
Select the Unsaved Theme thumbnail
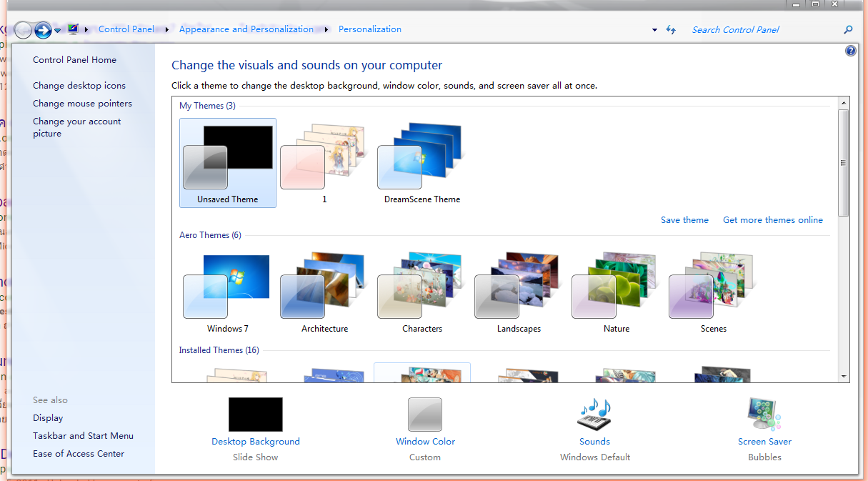[x=228, y=163]
